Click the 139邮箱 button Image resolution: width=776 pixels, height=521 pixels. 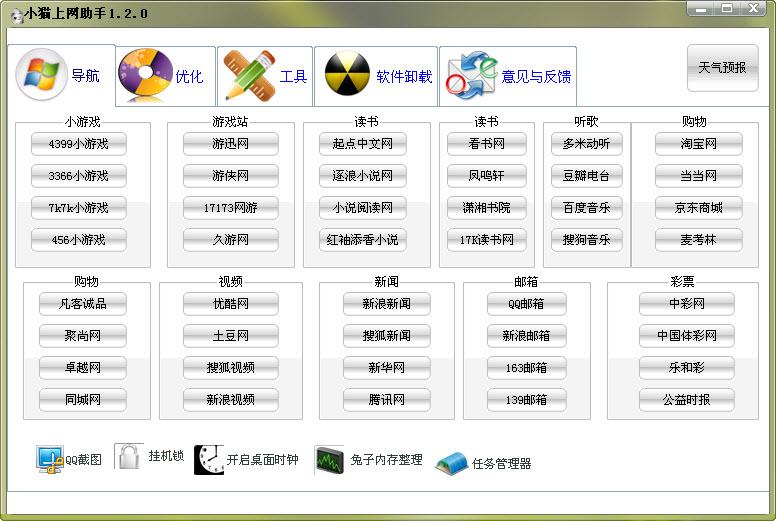coord(527,400)
